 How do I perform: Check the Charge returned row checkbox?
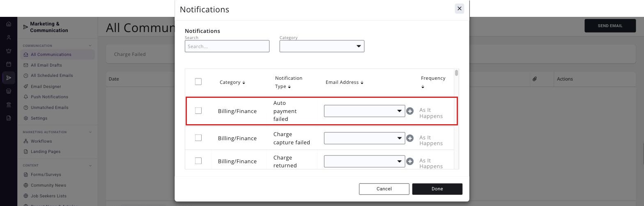pos(198,161)
